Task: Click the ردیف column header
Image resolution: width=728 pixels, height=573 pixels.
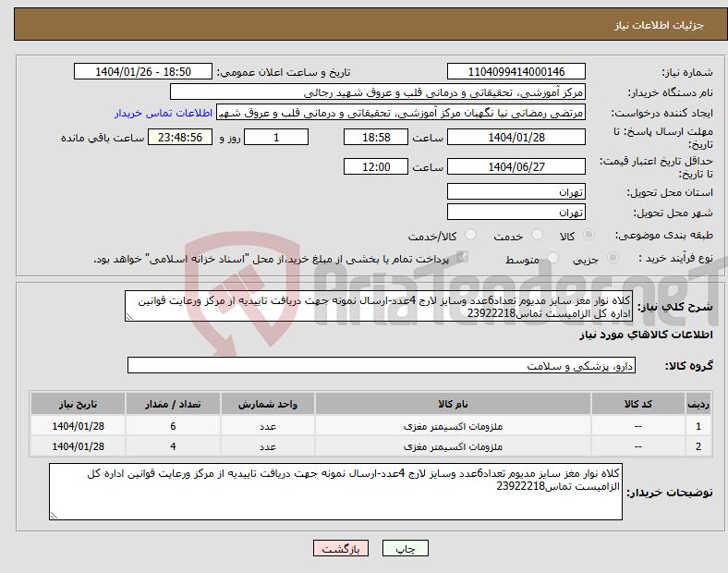Action: coord(698,404)
